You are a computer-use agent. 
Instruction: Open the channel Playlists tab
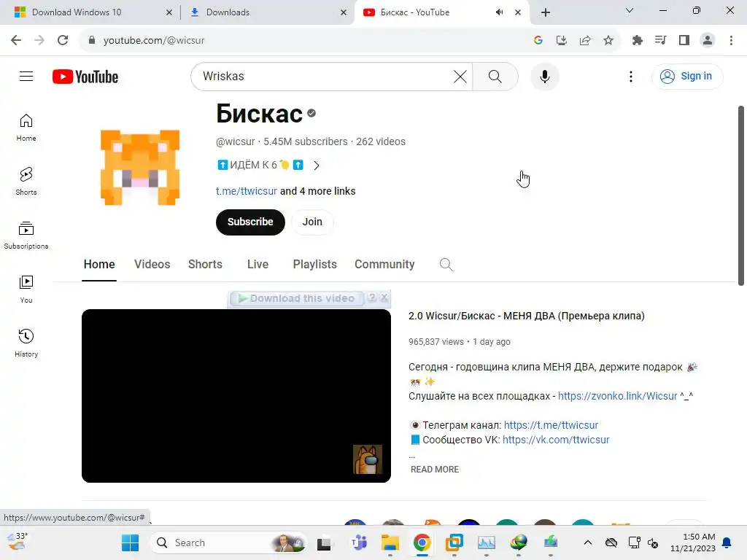[x=315, y=264]
